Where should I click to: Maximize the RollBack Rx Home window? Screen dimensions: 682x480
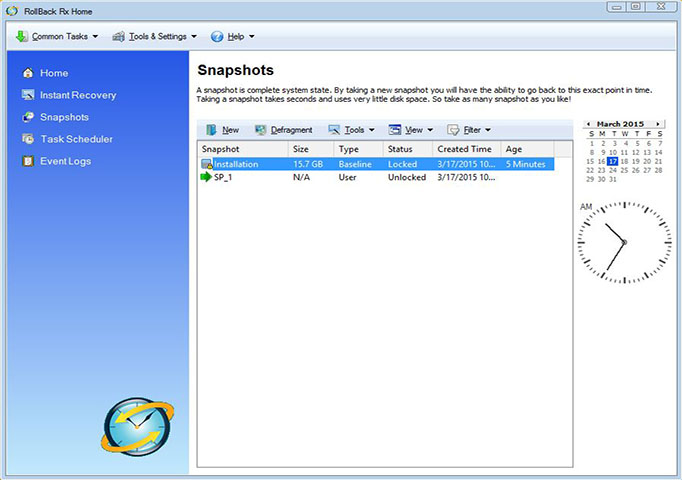tap(635, 7)
